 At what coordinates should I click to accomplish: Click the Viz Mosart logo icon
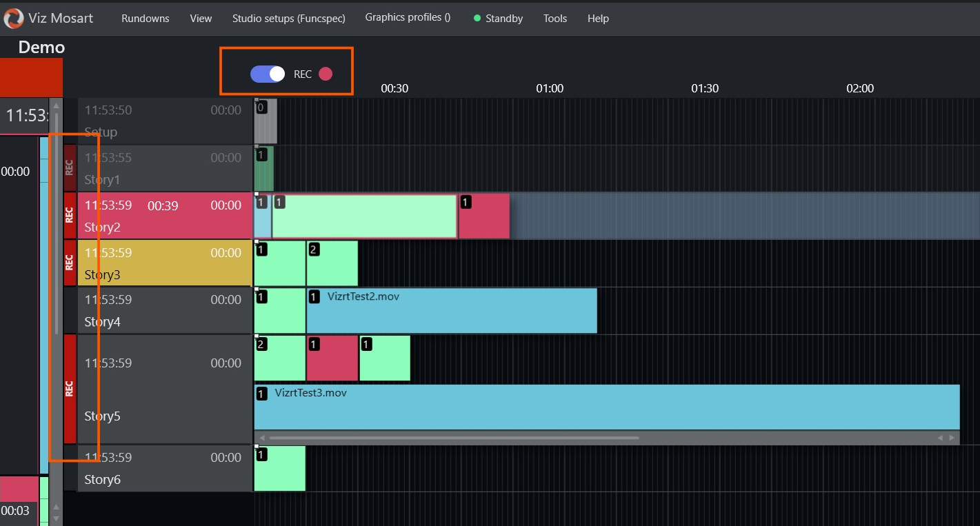tap(13, 18)
